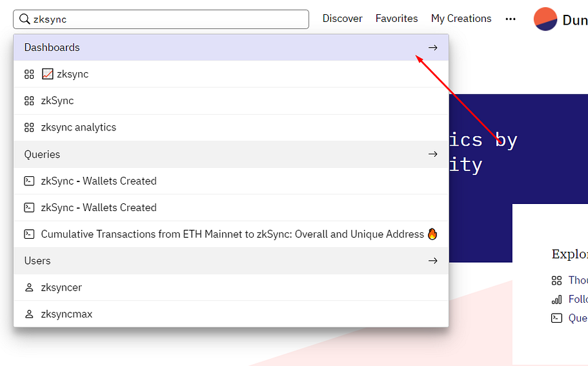This screenshot has height=366, width=588.
Task: Click the bar chart icon under Explore
Action: (x=556, y=300)
